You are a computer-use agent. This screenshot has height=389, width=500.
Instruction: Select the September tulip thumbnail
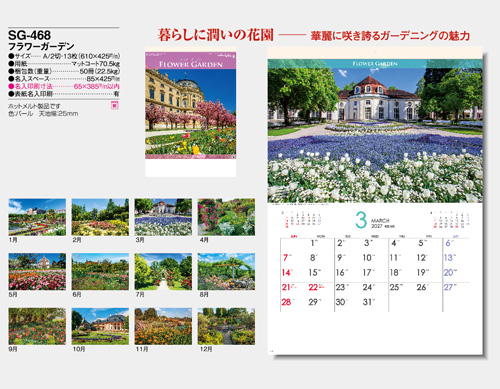point(37,326)
